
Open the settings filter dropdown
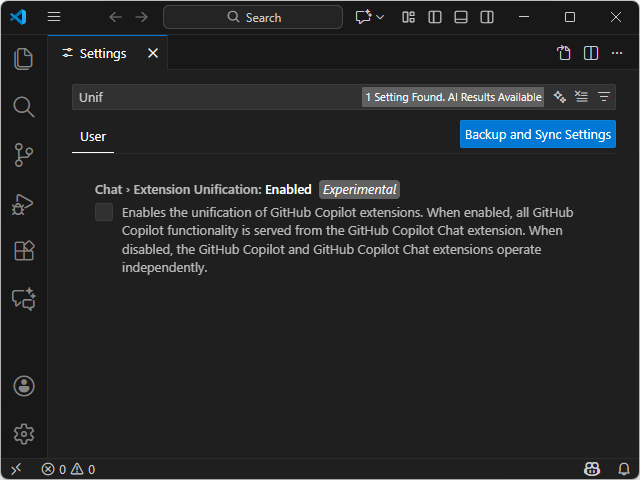click(604, 97)
